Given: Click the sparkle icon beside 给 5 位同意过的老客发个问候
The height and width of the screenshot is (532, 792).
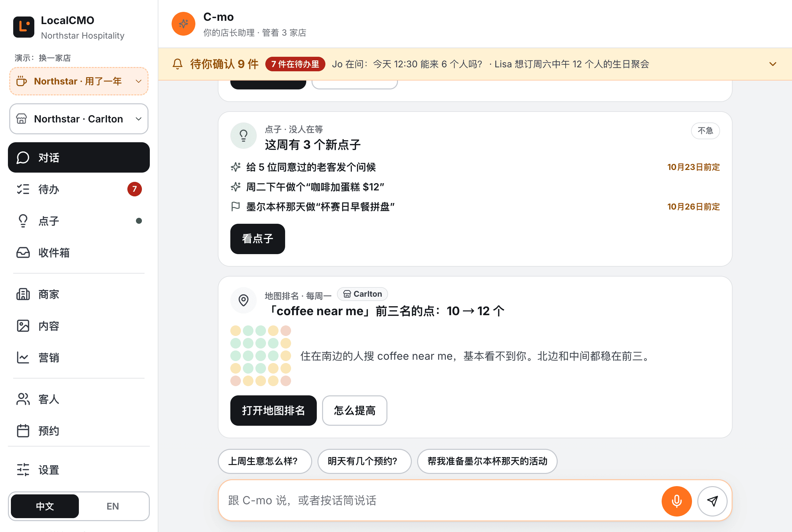Looking at the screenshot, I should [x=235, y=167].
